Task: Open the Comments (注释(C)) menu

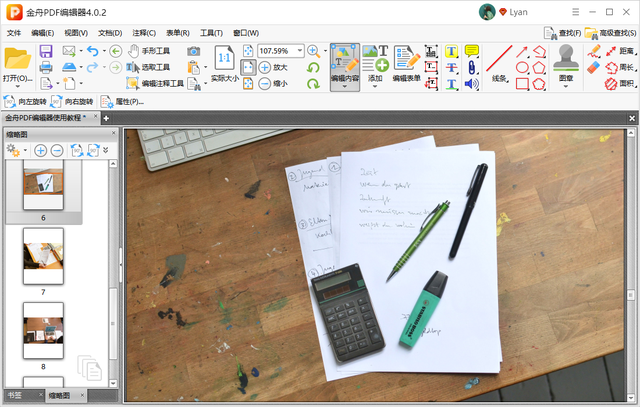Action: coord(144,33)
